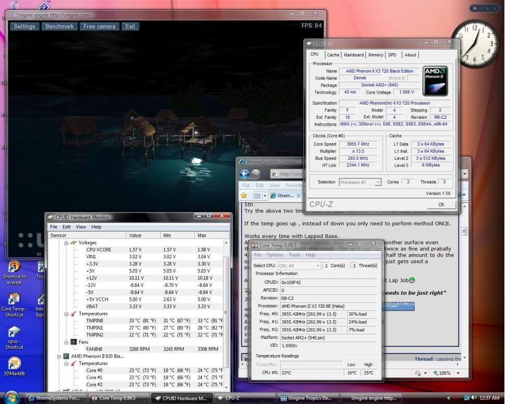Open File menu in CPUID Hardware Monitor

[54, 226]
